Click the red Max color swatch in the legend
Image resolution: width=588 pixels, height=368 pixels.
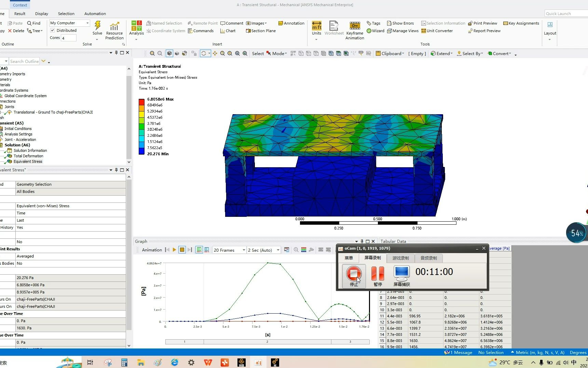[x=141, y=102]
